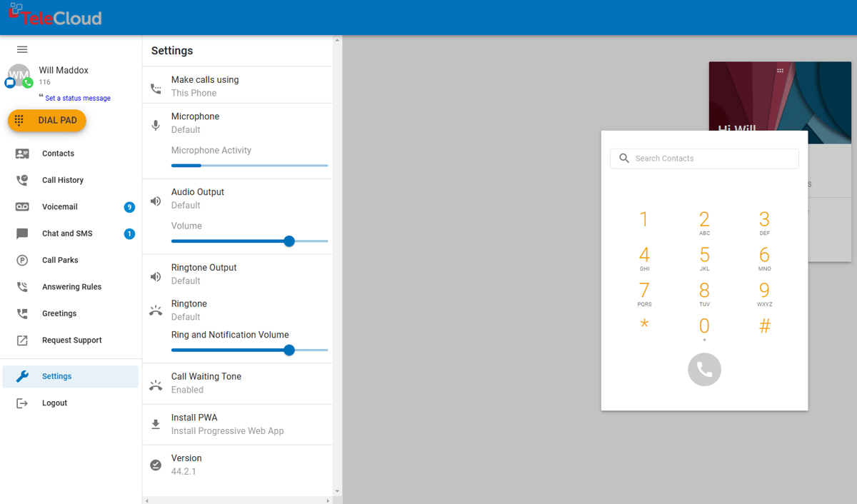The height and width of the screenshot is (504, 857).
Task: Click the Search Contacts field
Action: pyautogui.click(x=704, y=158)
